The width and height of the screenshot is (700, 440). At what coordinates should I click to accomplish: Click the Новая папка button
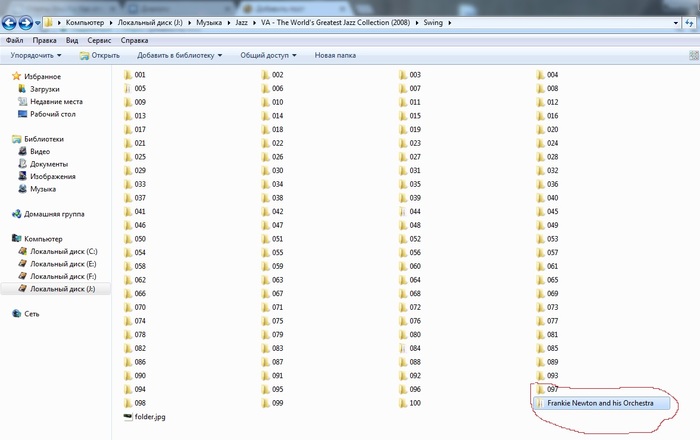335,56
